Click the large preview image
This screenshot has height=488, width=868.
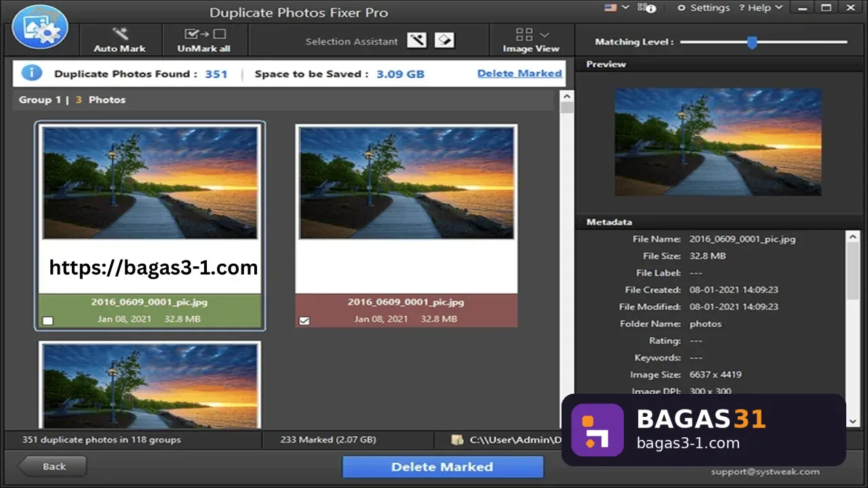(x=718, y=142)
